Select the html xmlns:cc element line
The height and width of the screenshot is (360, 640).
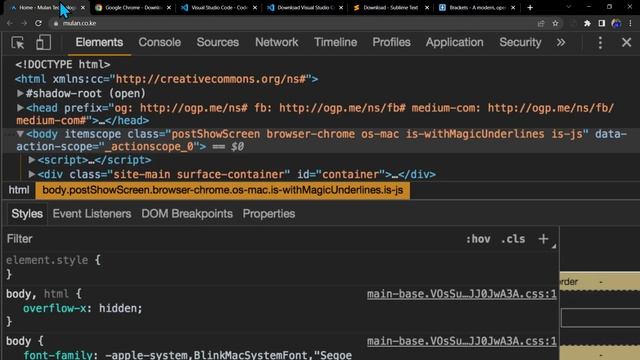tap(167, 79)
